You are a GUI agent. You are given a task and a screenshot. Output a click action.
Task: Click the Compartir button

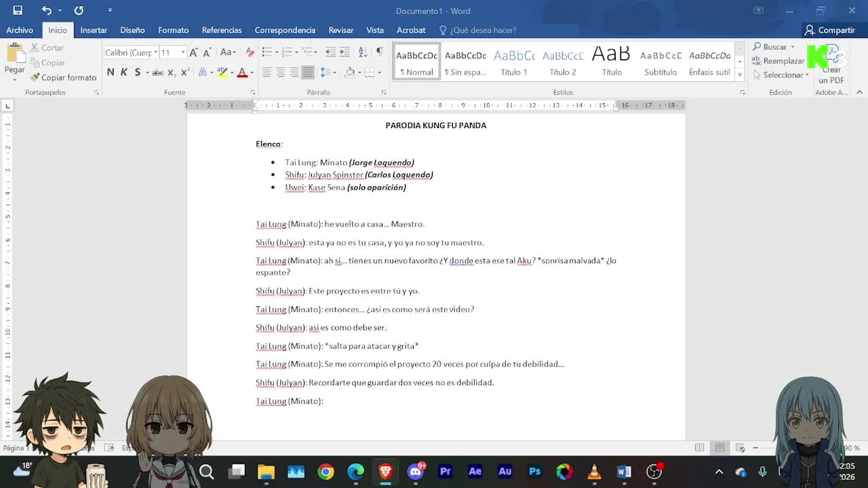coord(829,30)
